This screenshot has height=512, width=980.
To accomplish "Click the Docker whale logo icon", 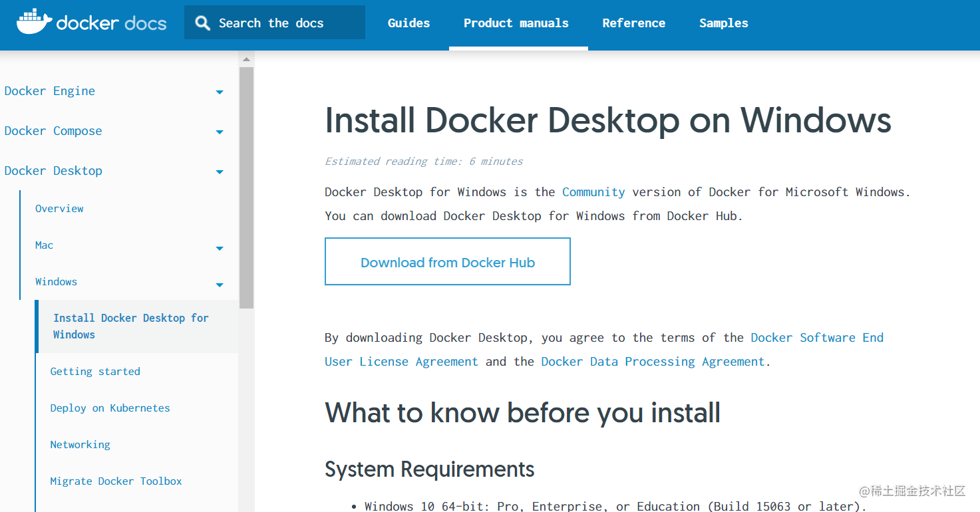I will (x=34, y=23).
